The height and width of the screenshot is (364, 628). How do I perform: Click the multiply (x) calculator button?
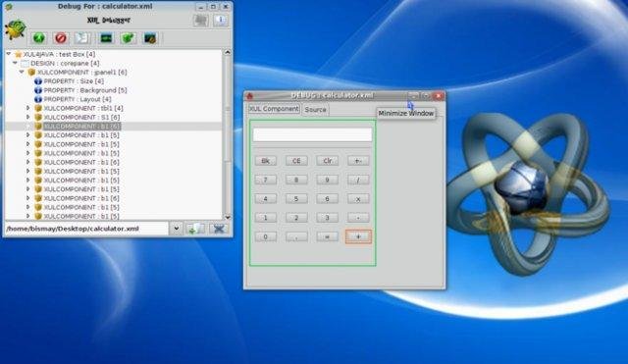pos(358,198)
